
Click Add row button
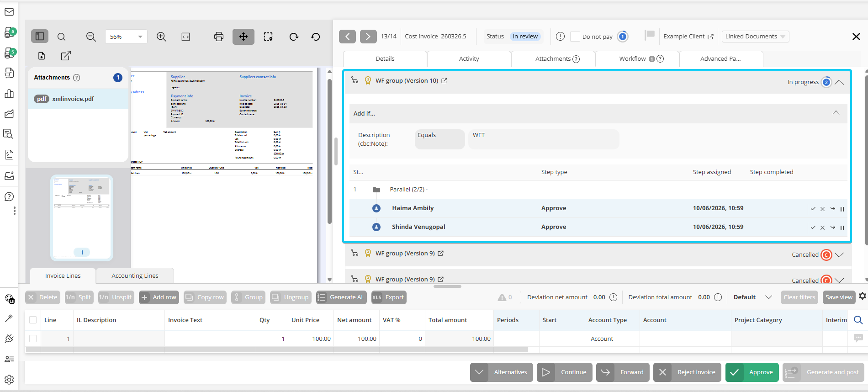click(x=159, y=297)
